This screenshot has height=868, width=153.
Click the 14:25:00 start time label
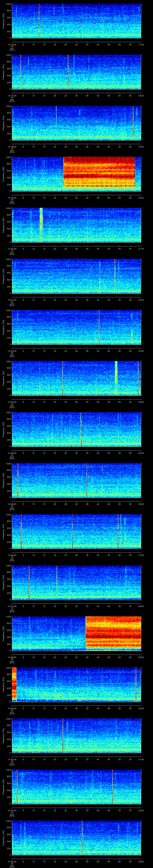[12, 504]
